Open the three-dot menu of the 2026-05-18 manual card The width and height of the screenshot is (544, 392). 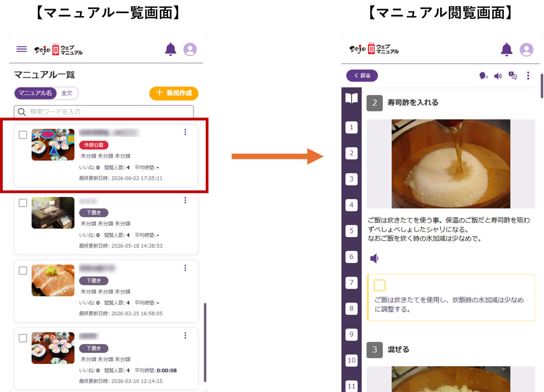coord(185,200)
